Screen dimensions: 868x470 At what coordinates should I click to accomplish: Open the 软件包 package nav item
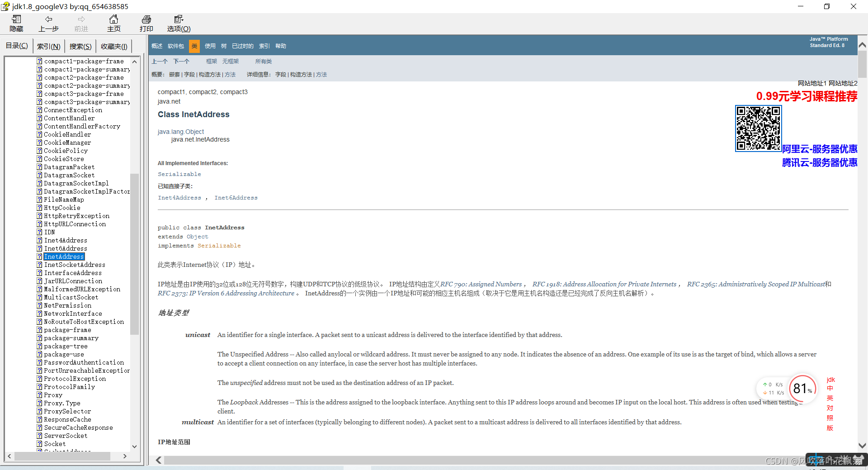pyautogui.click(x=176, y=46)
